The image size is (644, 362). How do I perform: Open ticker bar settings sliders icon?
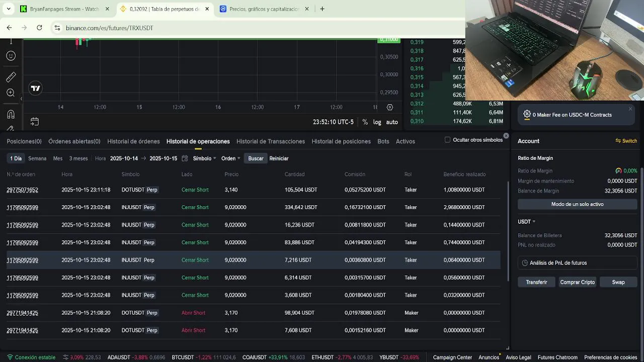pyautogui.click(x=65, y=357)
